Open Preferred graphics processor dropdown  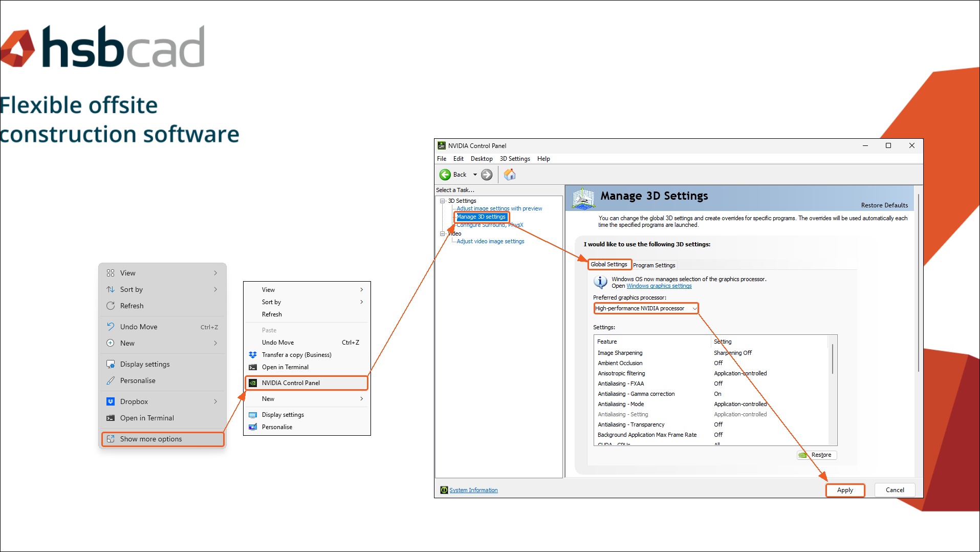click(646, 308)
